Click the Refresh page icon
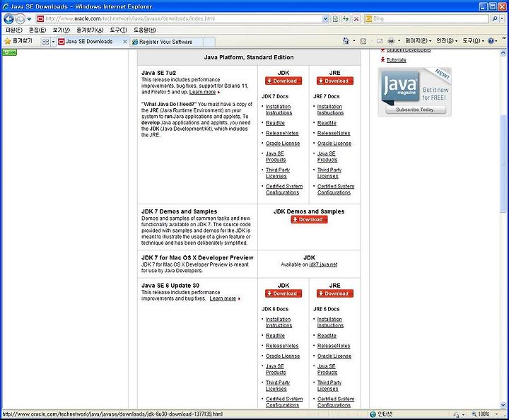The image size is (509, 420). tap(346, 19)
